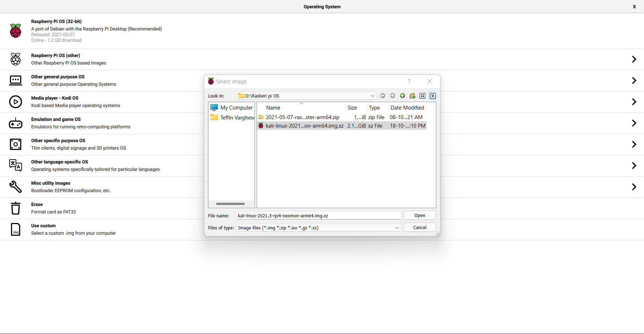Sort files by Type column header
The height and width of the screenshot is (334, 644).
(x=377, y=108)
